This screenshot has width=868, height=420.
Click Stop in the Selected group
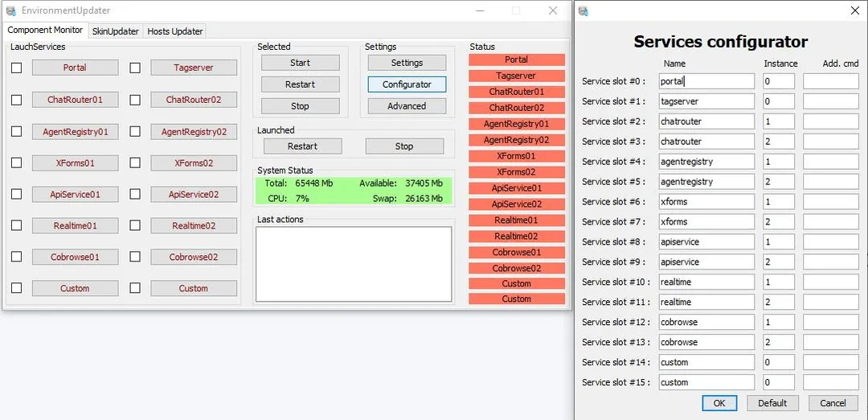[x=300, y=106]
